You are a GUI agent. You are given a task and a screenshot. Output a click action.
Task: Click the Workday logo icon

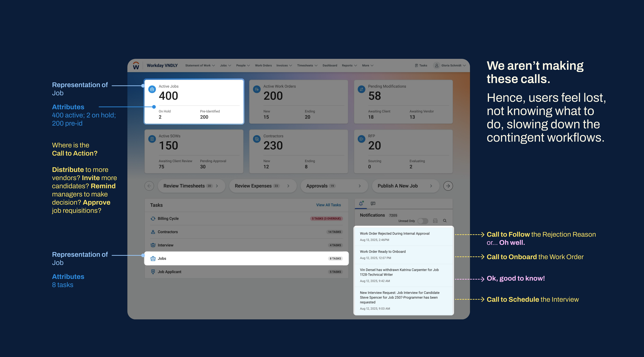(x=136, y=65)
